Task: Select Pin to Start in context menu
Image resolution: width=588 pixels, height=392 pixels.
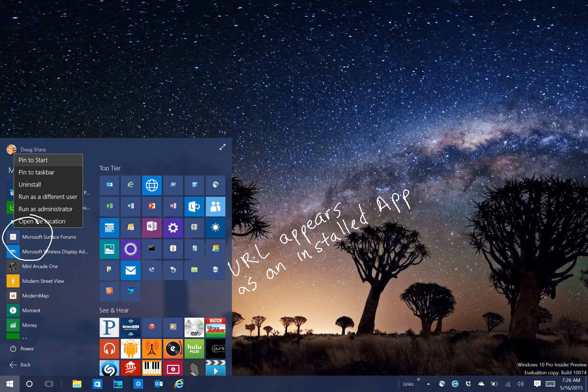Action: [x=48, y=160]
